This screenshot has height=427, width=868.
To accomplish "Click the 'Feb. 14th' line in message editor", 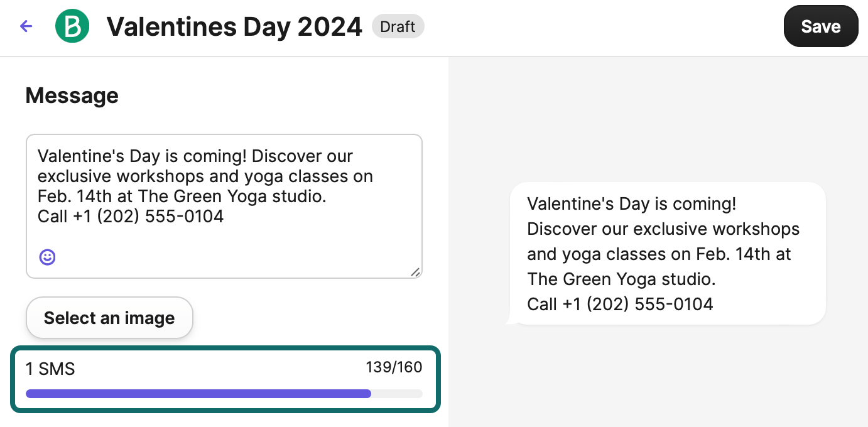I will coord(182,197).
